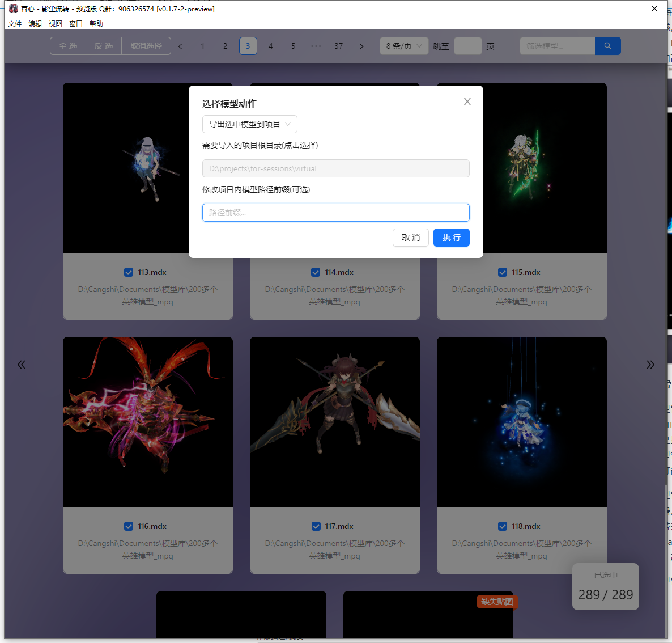
Task: Close the 选择模型动作 dialog
Action: [x=467, y=101]
